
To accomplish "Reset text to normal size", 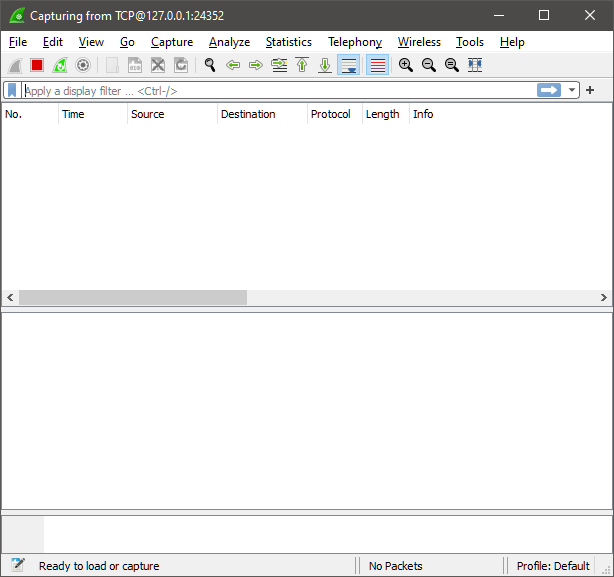I will pyautogui.click(x=452, y=65).
